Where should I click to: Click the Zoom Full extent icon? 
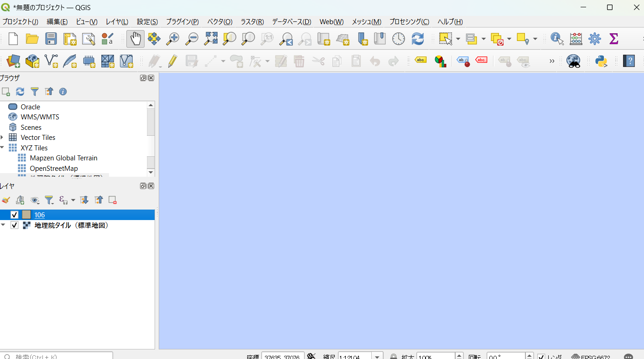pyautogui.click(x=211, y=39)
